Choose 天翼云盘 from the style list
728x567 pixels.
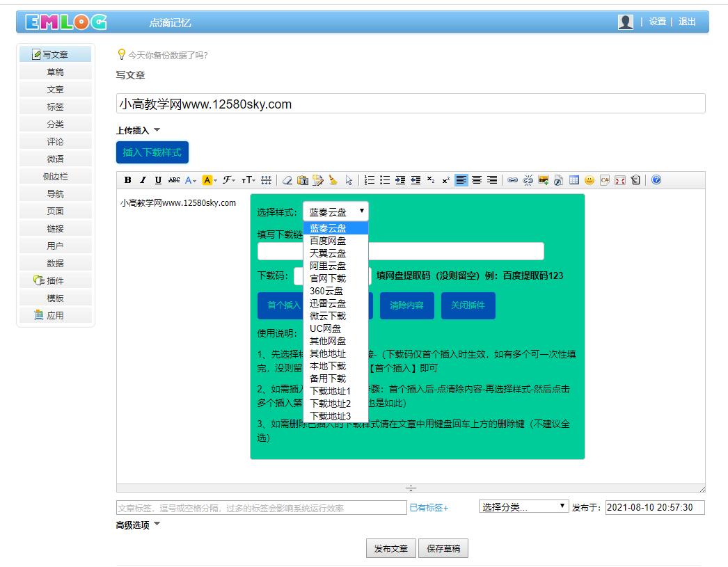[x=335, y=253]
